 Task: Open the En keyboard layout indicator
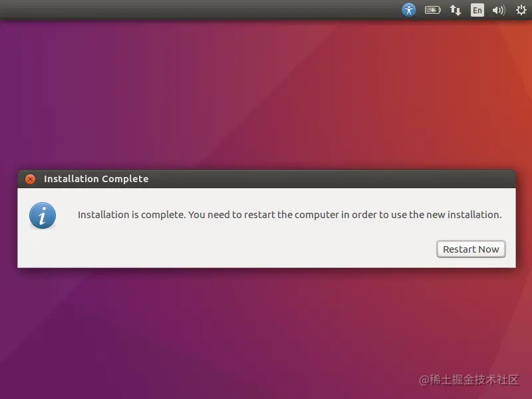tap(477, 10)
